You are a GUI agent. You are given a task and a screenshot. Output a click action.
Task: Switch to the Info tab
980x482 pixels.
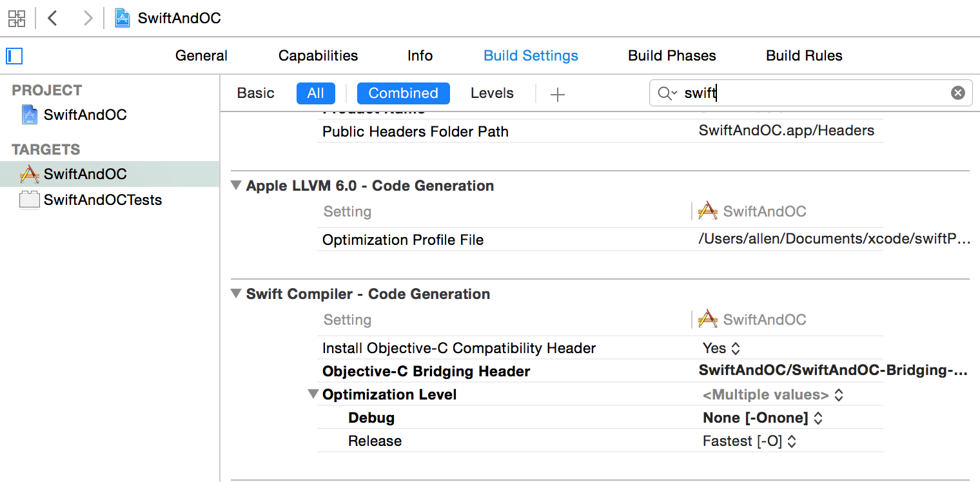(420, 56)
